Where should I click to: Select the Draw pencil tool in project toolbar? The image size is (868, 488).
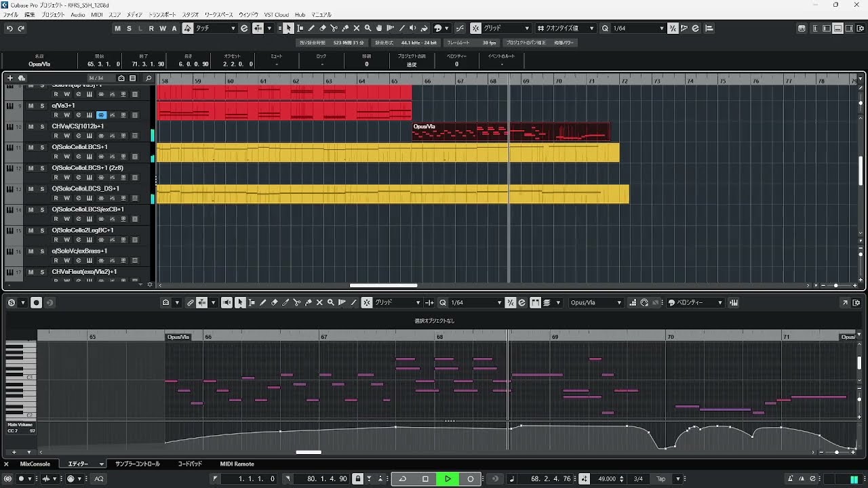(311, 28)
